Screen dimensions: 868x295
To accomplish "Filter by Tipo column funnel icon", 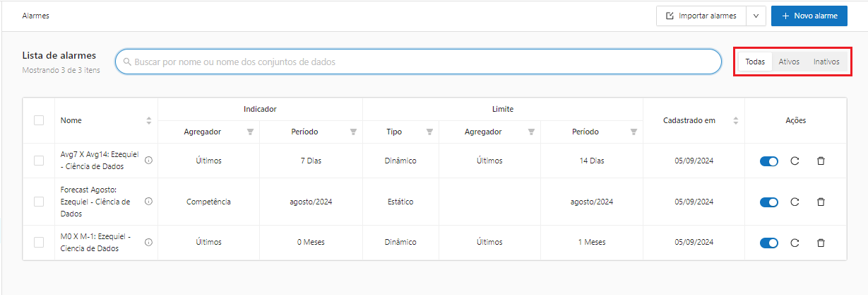I will pos(429,132).
